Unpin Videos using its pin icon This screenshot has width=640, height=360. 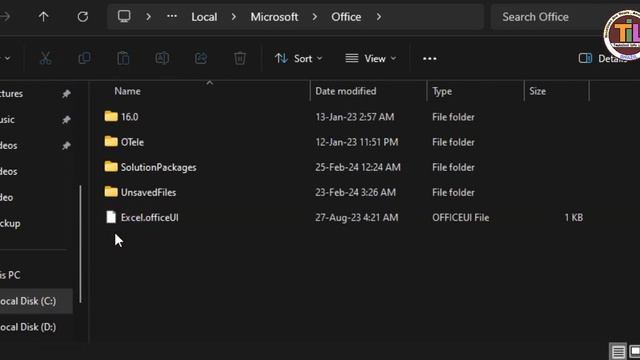[66, 145]
